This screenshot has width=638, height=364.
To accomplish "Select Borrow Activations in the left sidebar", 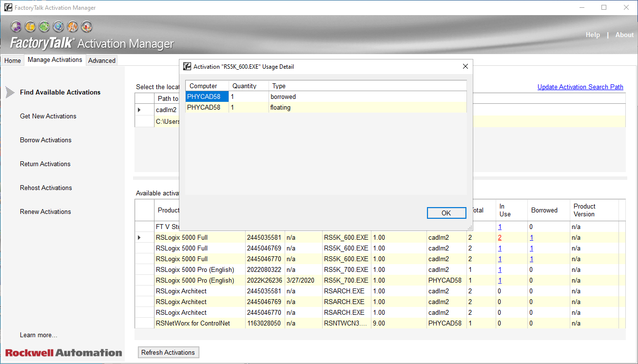I will [46, 140].
